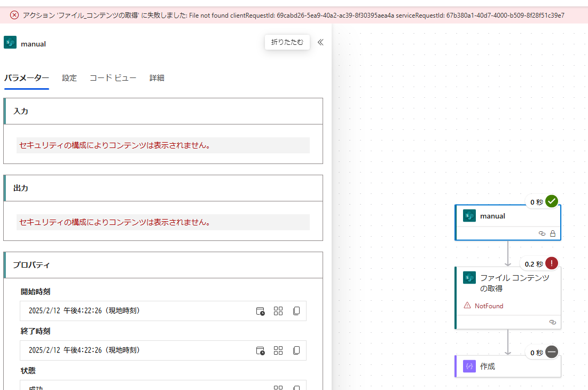The height and width of the screenshot is (390, 588).
Task: Select the manual trigger node on canvas
Action: tap(508, 222)
